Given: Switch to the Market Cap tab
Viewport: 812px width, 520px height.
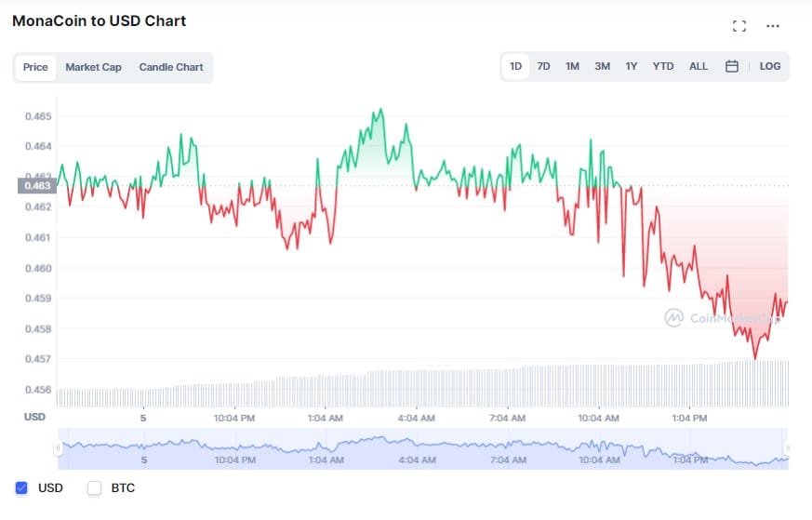Looking at the screenshot, I should click(x=93, y=67).
